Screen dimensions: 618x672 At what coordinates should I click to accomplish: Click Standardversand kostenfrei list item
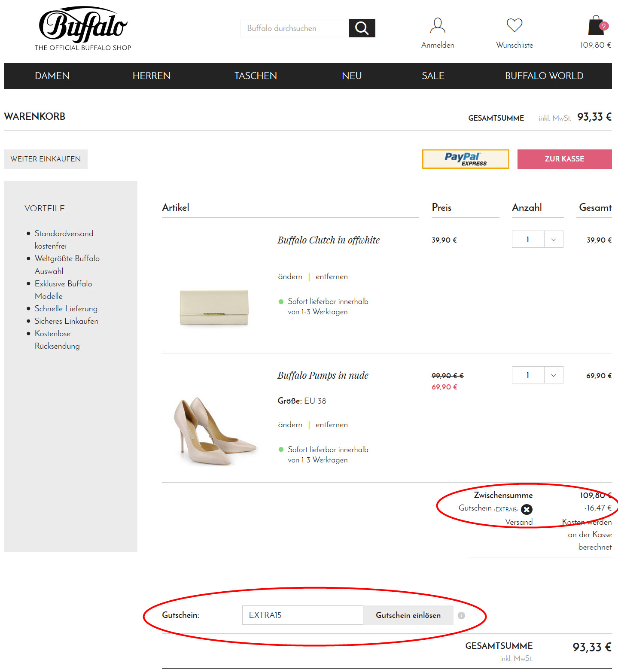pos(64,240)
